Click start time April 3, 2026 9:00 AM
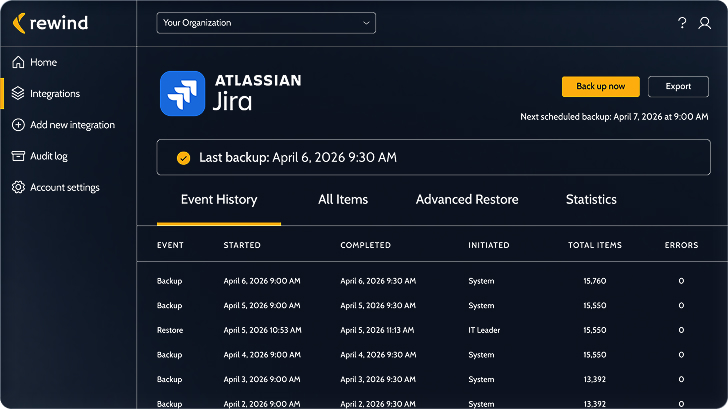This screenshot has width=728, height=409. pos(262,379)
